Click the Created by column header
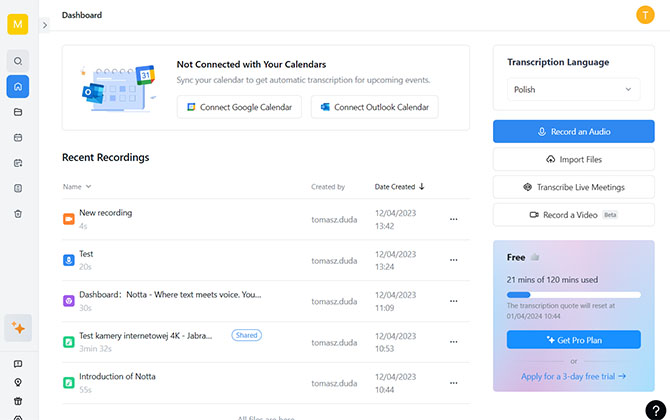Image resolution: width=670 pixels, height=420 pixels. [x=328, y=187]
